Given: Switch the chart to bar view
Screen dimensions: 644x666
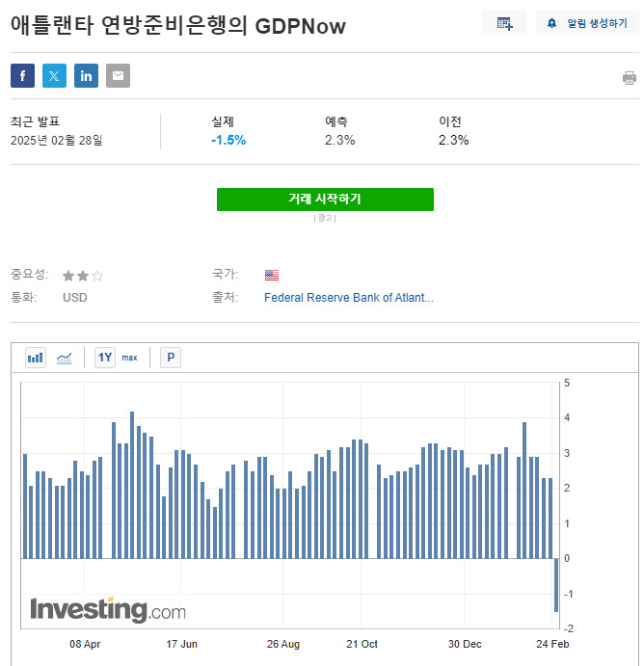Looking at the screenshot, I should pyautogui.click(x=36, y=358).
